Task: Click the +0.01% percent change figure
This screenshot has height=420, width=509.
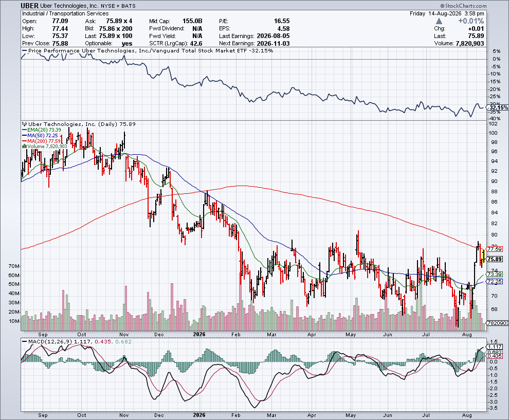Action: (471, 21)
